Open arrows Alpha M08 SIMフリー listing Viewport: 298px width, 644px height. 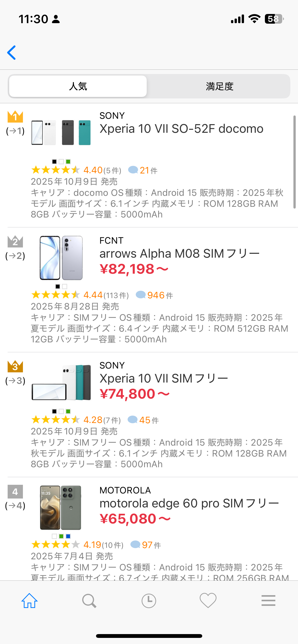click(x=179, y=254)
